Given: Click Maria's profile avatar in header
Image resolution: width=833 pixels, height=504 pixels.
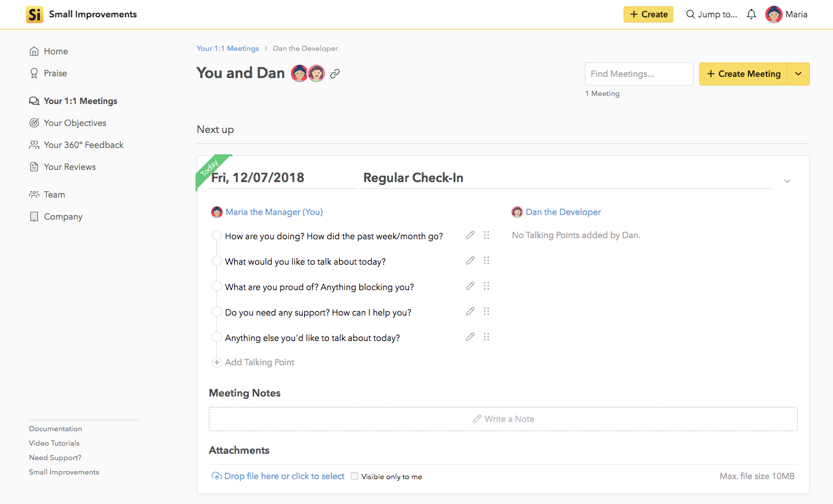Looking at the screenshot, I should point(774,14).
